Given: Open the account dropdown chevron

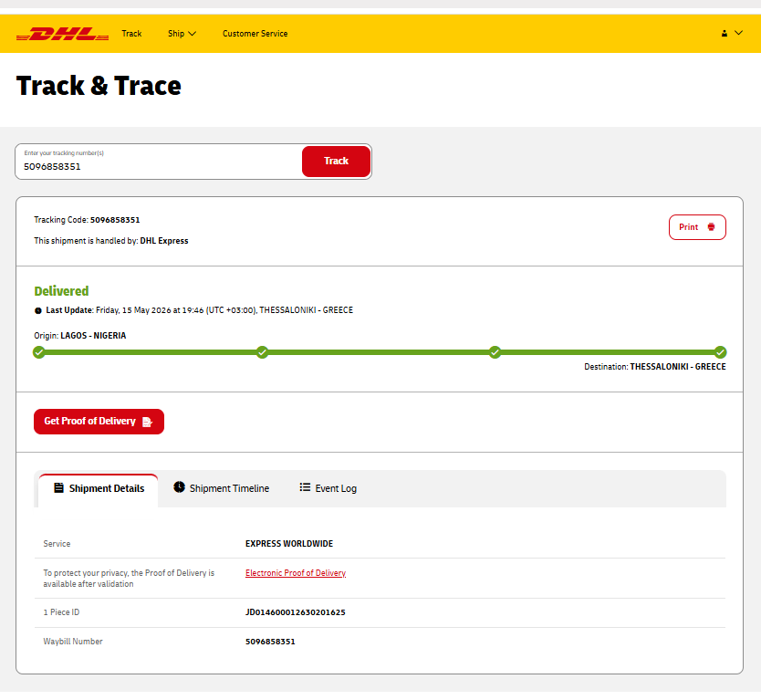Looking at the screenshot, I should 738,33.
